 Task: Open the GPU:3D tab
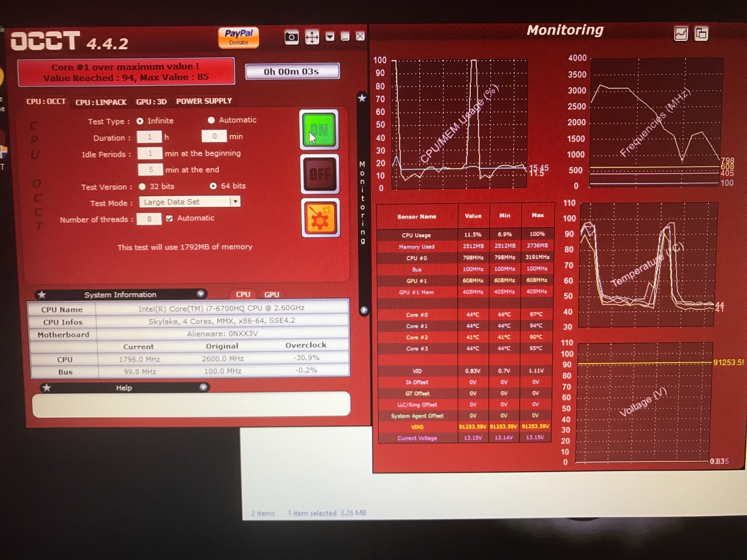151,102
